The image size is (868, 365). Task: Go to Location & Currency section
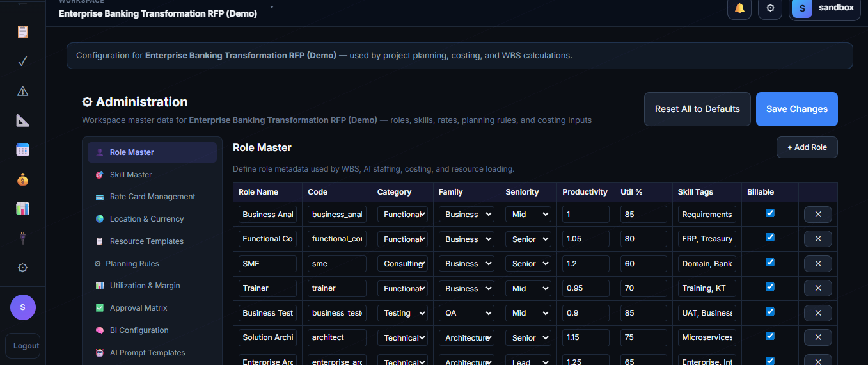click(x=152, y=219)
